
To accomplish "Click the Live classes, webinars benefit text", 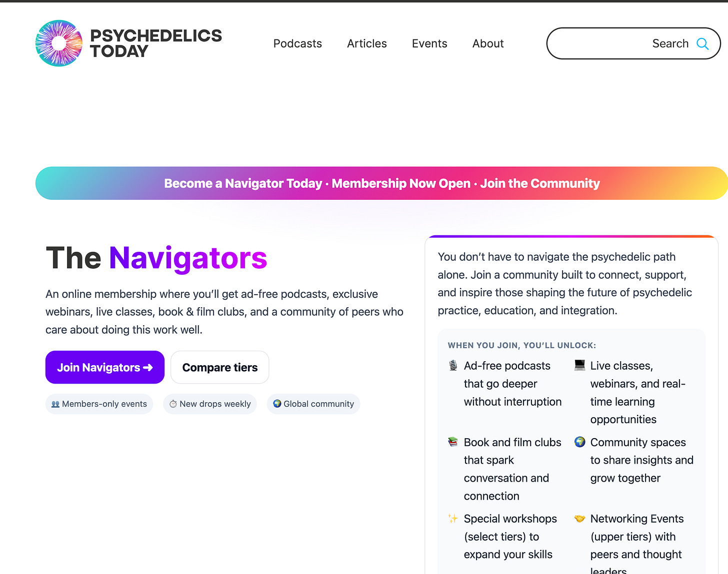I will point(638,393).
